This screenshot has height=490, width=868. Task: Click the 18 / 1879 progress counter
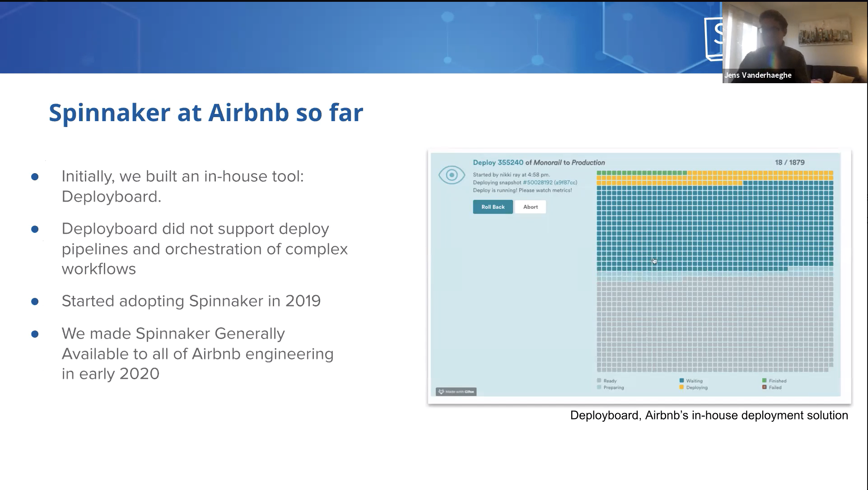tap(789, 162)
